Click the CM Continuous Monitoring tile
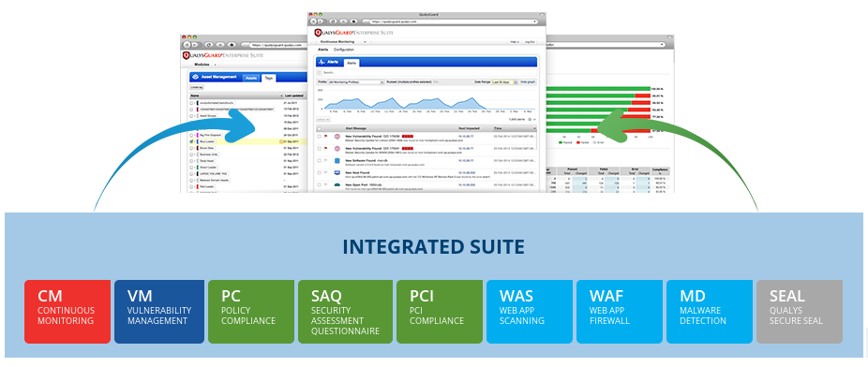This screenshot has height=367, width=868. 67,312
